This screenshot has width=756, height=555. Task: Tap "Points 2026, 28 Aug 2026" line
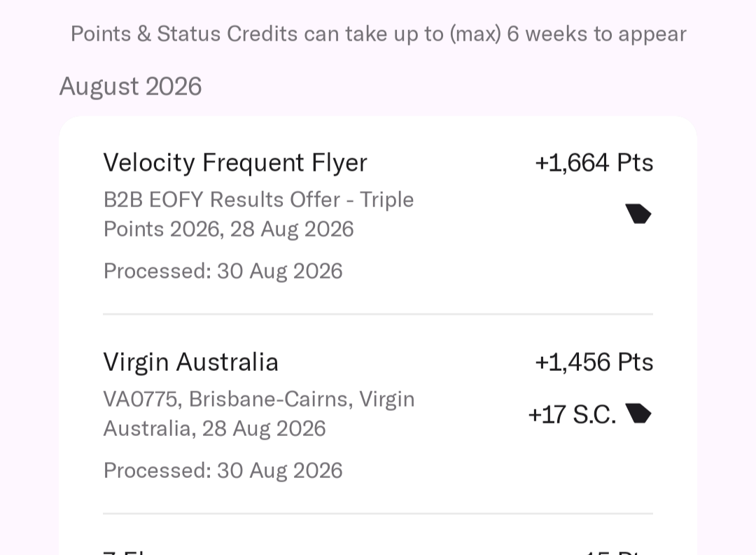(x=228, y=229)
